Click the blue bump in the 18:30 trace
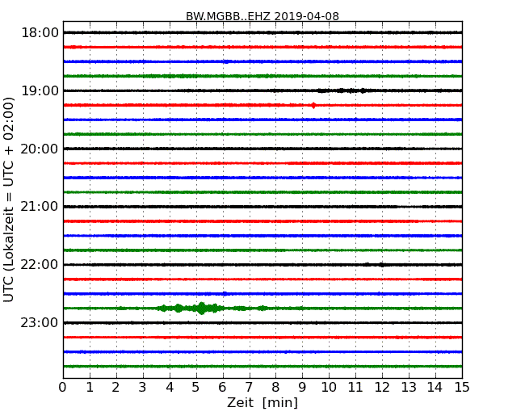 pos(227,61)
